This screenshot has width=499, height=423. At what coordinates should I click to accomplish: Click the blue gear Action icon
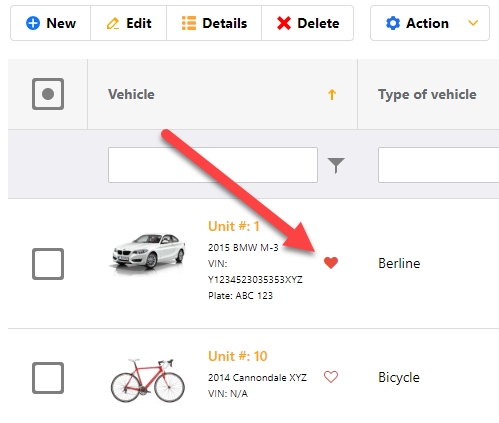click(393, 23)
